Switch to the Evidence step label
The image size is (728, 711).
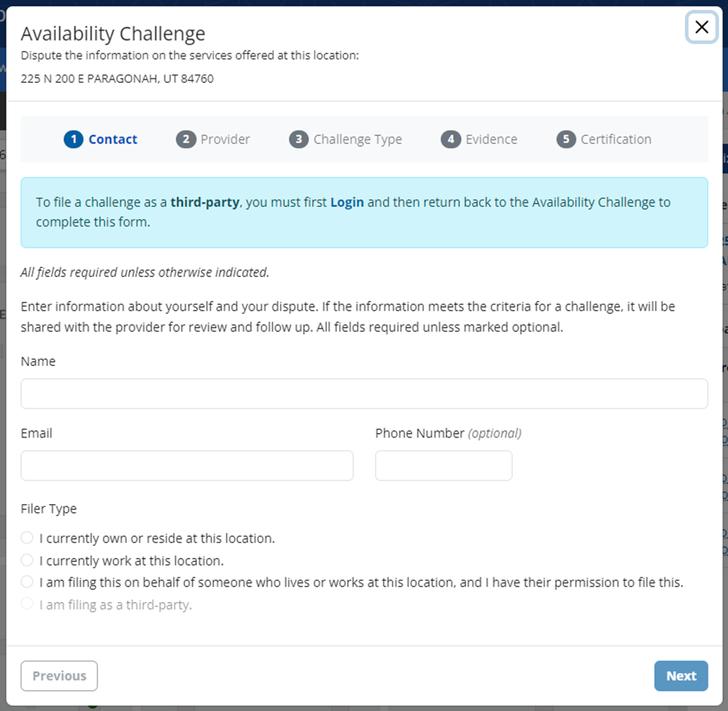pos(491,140)
